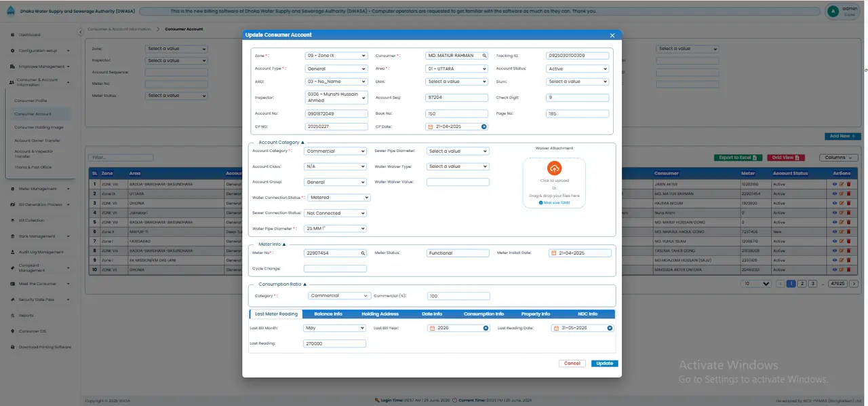Click the Book No input field
868x406 pixels.
point(456,113)
